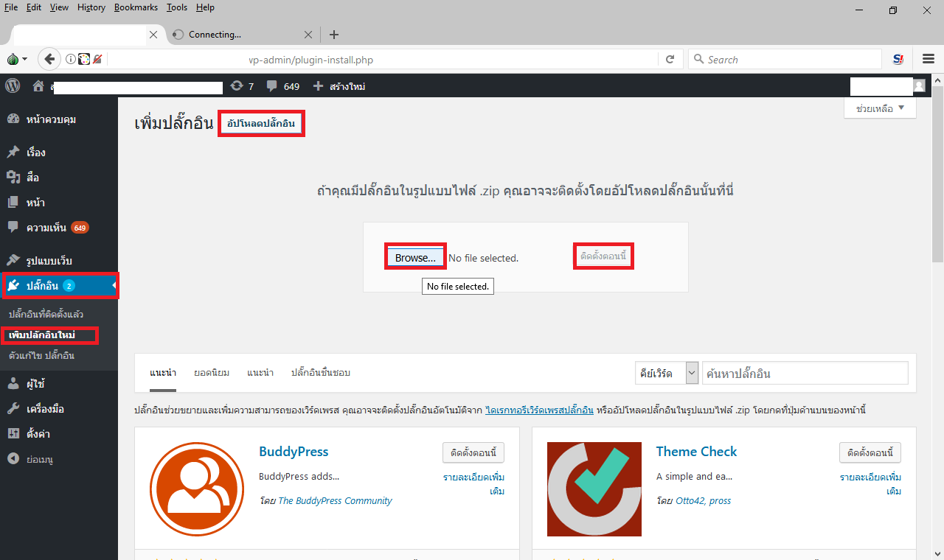Open Edit menu

point(34,7)
